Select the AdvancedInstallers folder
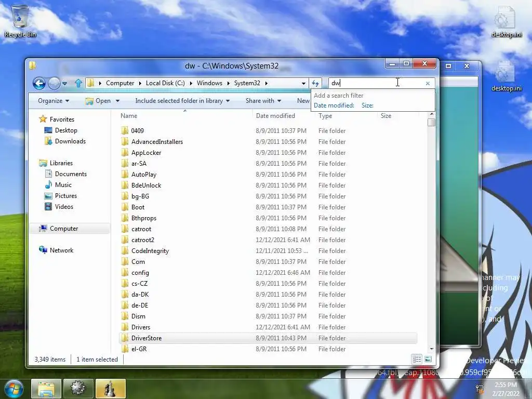Image resolution: width=532 pixels, height=399 pixels. 157,141
